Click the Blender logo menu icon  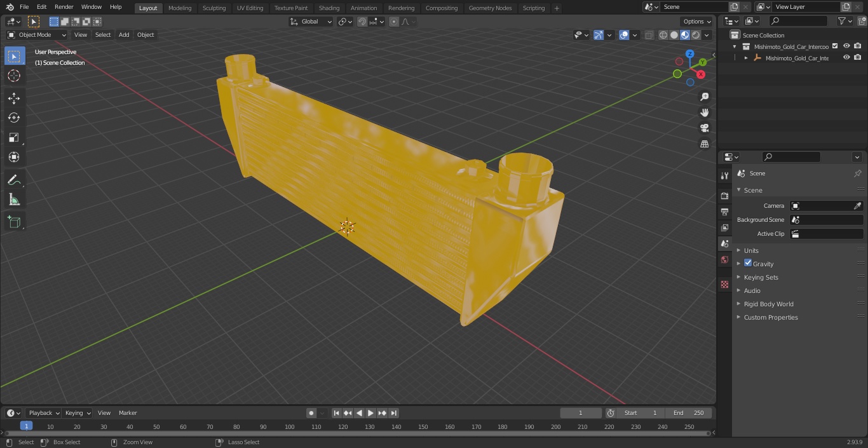pos(9,7)
